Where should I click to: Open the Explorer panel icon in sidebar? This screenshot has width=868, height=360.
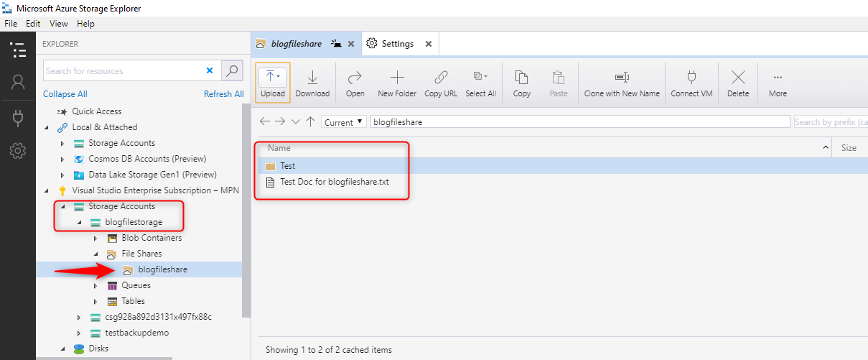18,50
